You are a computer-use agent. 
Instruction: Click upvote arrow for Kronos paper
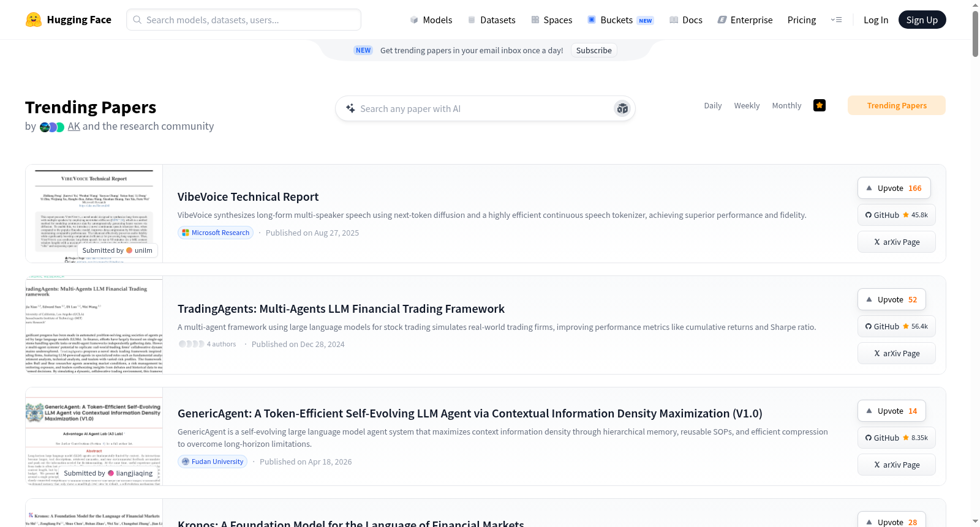tap(869, 522)
